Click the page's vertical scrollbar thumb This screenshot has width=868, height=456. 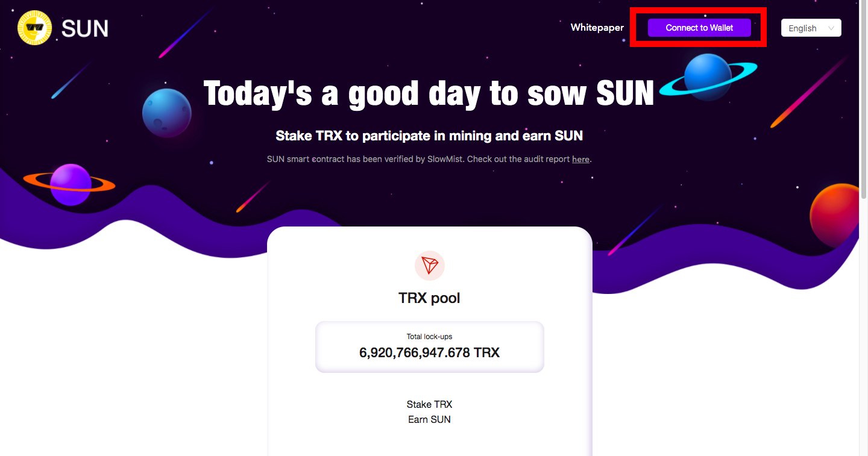click(x=863, y=99)
